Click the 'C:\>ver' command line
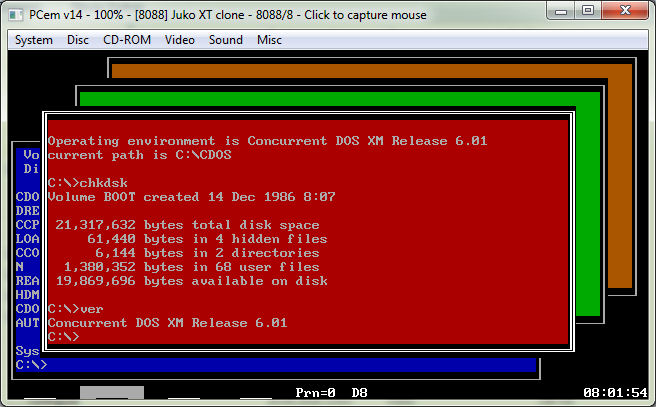Image resolution: width=656 pixels, height=407 pixels. click(x=76, y=309)
